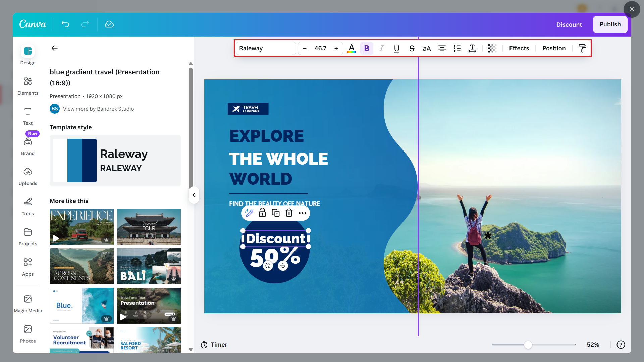Click the Publish button
The width and height of the screenshot is (644, 362).
click(x=610, y=24)
